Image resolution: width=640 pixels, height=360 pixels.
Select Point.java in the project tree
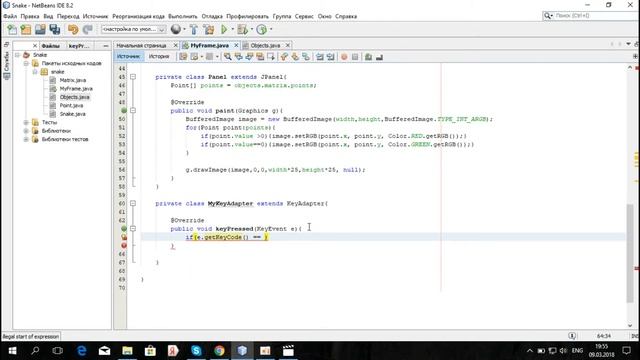pyautogui.click(x=71, y=105)
